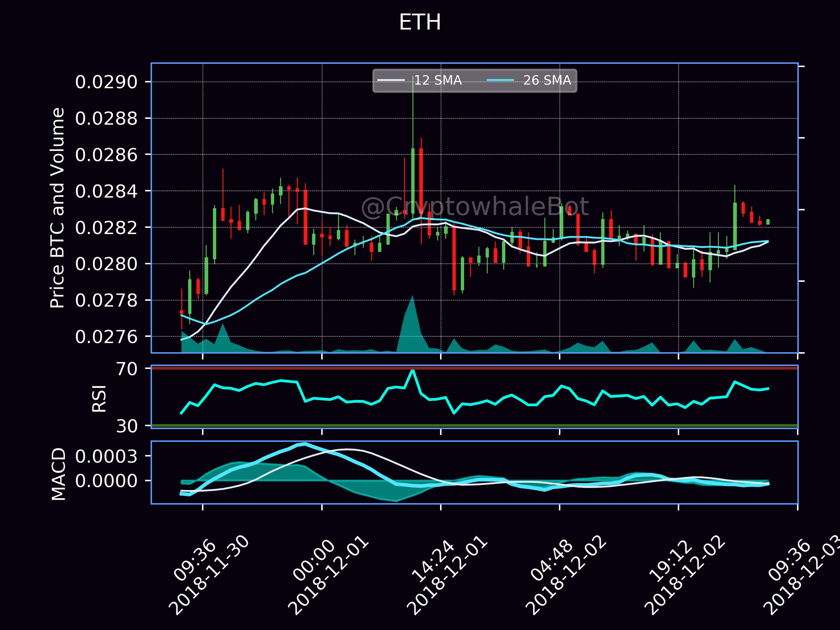This screenshot has width=840, height=630.
Task: Click the 0.0276 price axis label
Action: click(x=106, y=337)
